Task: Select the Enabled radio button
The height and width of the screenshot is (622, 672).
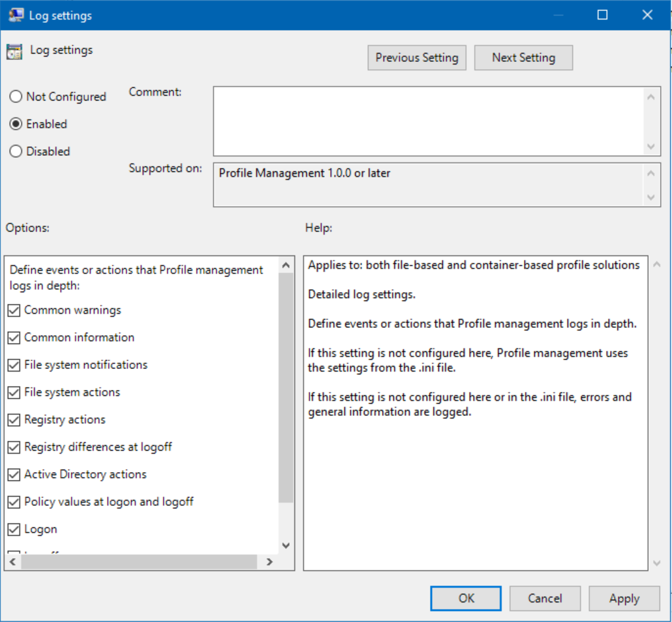Action: pos(16,124)
